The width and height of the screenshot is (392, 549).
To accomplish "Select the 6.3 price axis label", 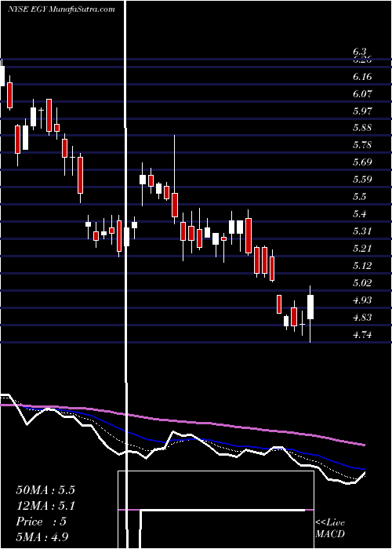I will coord(361,53).
